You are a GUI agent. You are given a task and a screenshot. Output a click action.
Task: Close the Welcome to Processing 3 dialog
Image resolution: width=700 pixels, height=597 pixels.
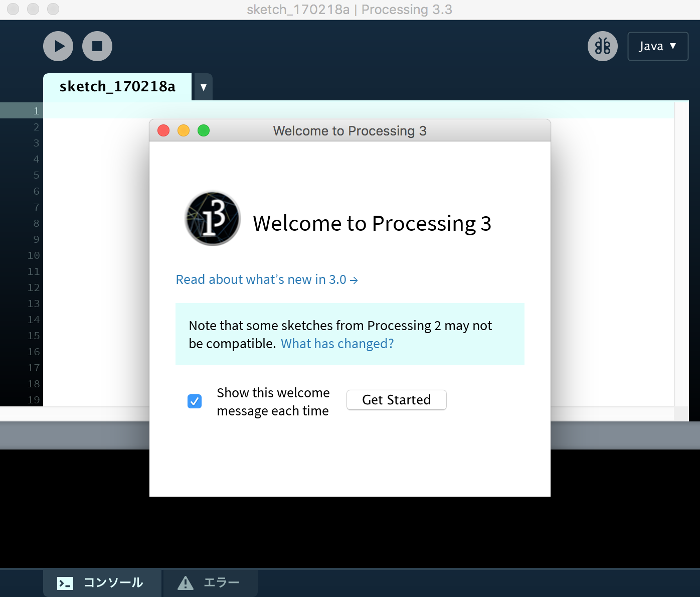pyautogui.click(x=163, y=130)
